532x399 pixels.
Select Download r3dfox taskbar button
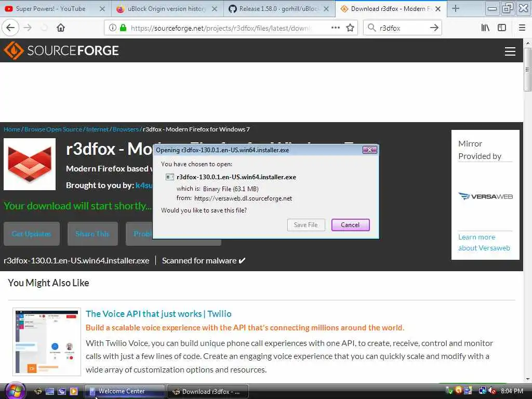208,392
